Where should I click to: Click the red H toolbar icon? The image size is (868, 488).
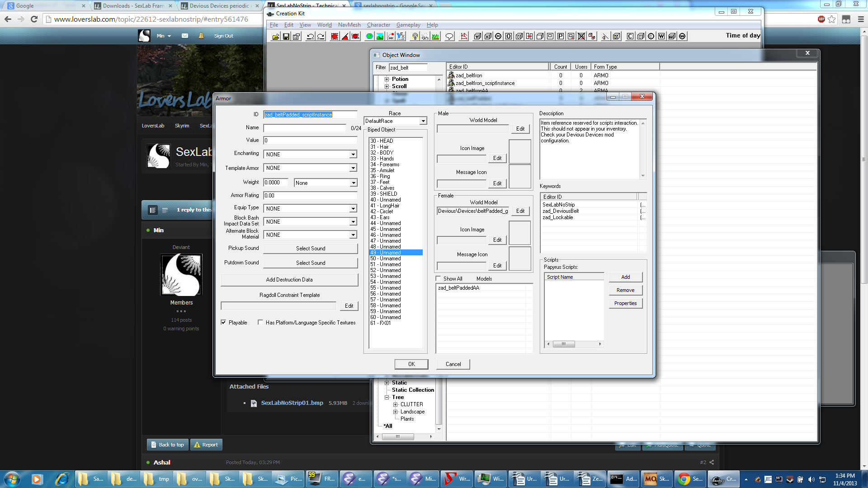pos(529,36)
